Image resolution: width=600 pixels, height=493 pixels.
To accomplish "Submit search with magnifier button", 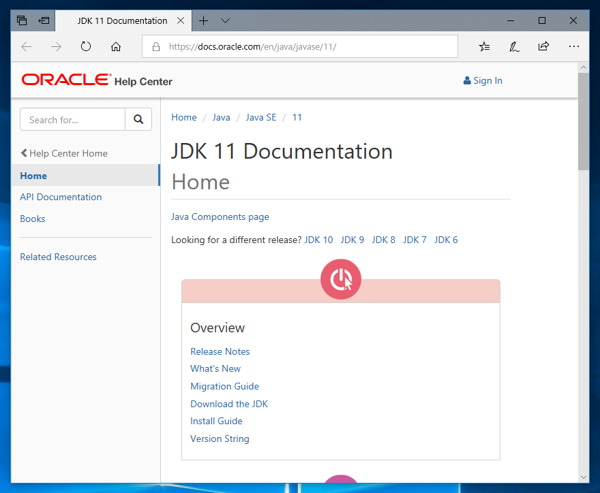I will [x=139, y=119].
